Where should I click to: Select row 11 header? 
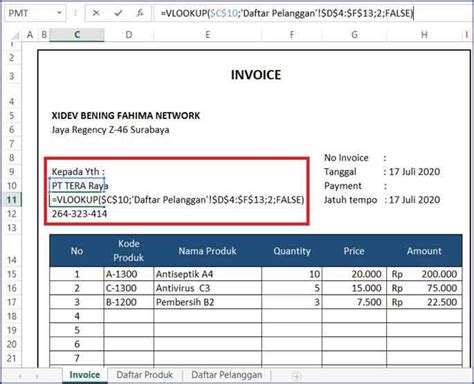[12, 200]
